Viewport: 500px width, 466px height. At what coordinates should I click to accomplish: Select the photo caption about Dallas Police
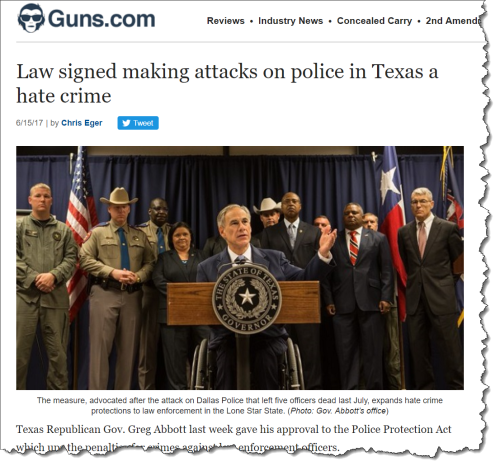(x=240, y=405)
